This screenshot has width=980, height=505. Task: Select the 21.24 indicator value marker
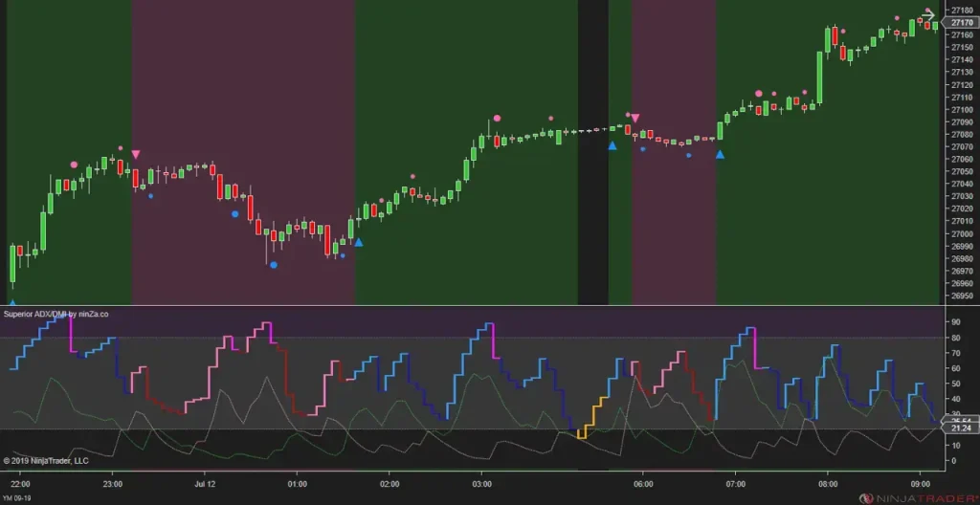[959, 428]
